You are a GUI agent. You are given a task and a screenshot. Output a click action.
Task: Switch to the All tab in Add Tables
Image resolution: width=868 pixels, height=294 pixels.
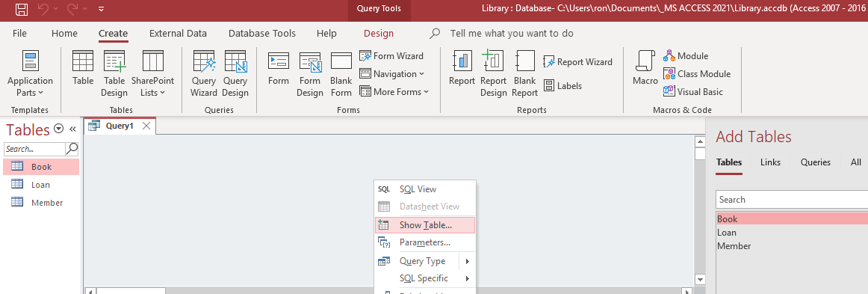point(856,162)
